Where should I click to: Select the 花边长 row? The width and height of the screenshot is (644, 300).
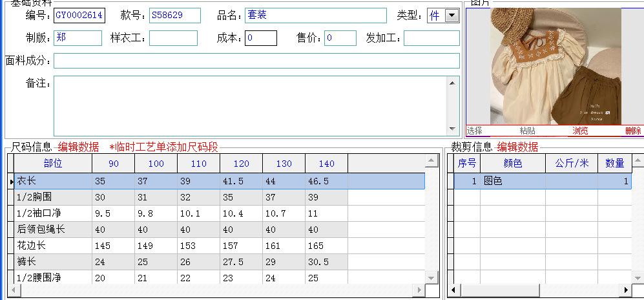point(53,246)
